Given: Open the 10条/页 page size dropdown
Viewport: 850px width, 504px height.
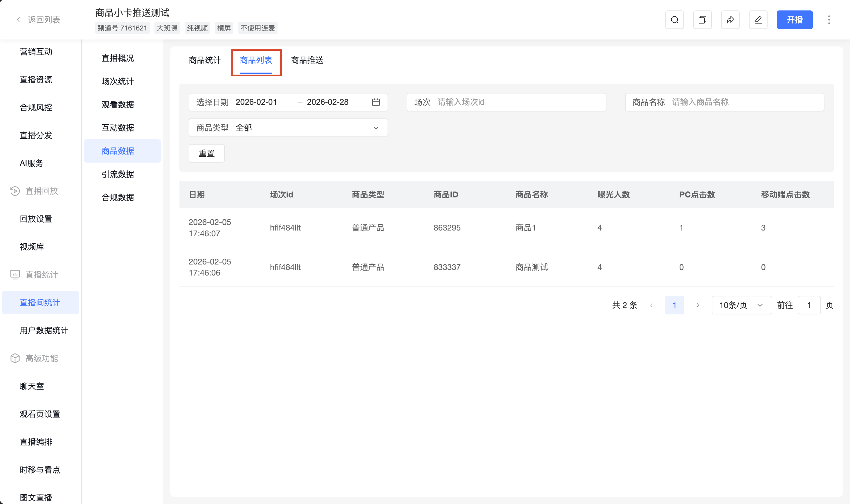Looking at the screenshot, I should (741, 305).
